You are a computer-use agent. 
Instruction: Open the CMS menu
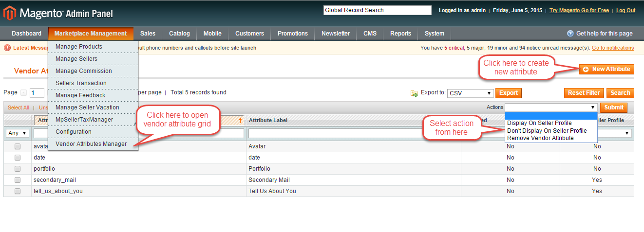pyautogui.click(x=370, y=34)
